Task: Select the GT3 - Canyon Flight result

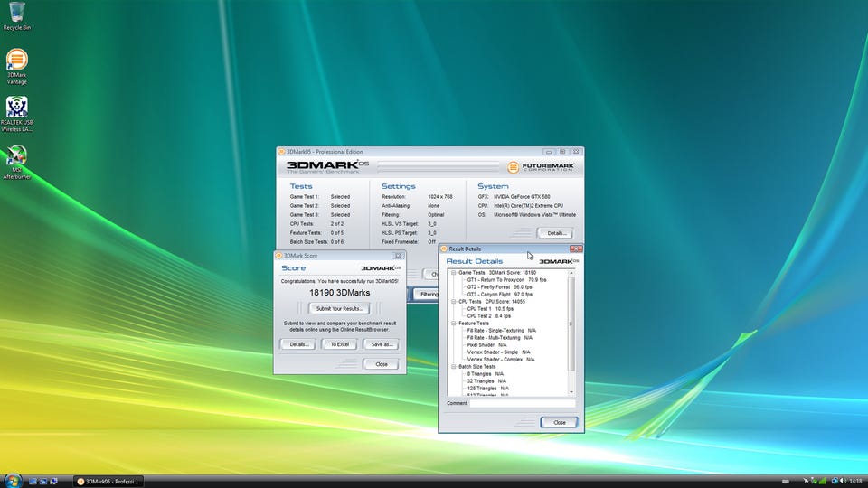Action: [489, 294]
